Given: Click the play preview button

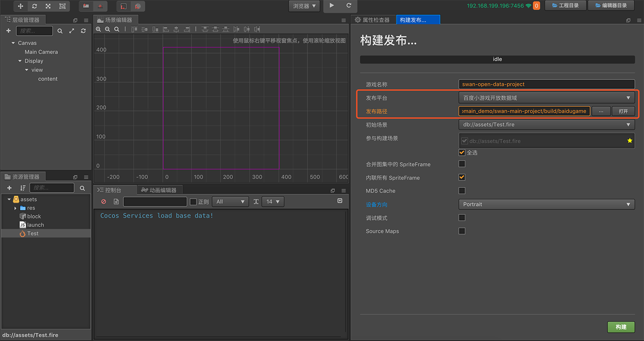Looking at the screenshot, I should point(332,5).
